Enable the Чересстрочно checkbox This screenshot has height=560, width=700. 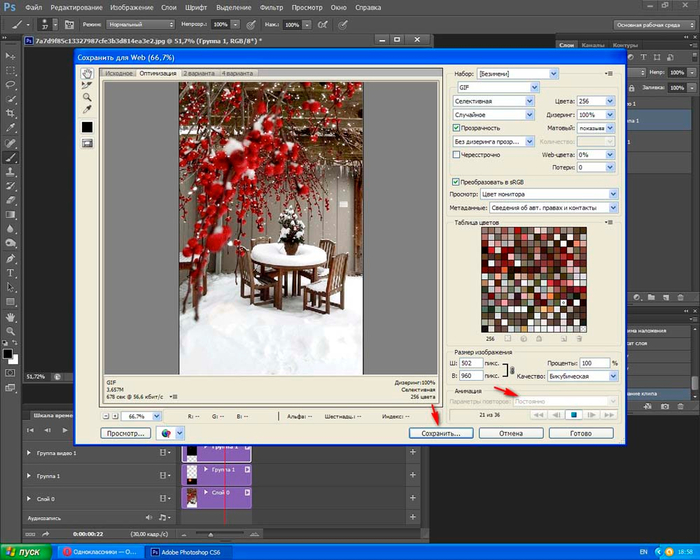pyautogui.click(x=456, y=155)
